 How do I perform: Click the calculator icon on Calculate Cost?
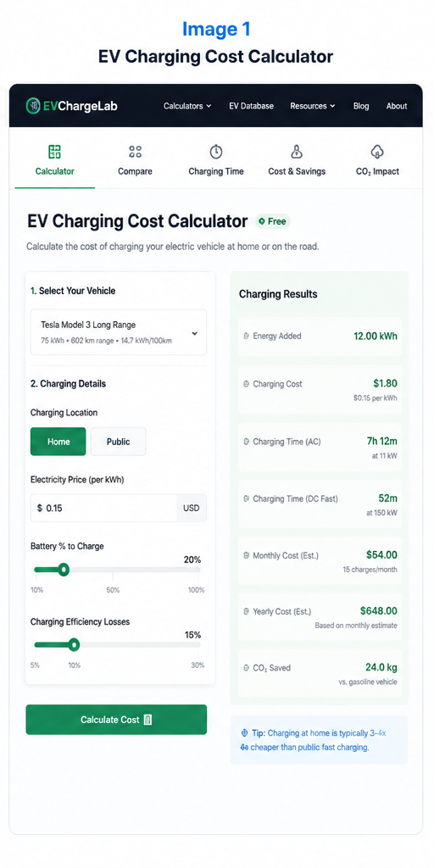tap(147, 720)
